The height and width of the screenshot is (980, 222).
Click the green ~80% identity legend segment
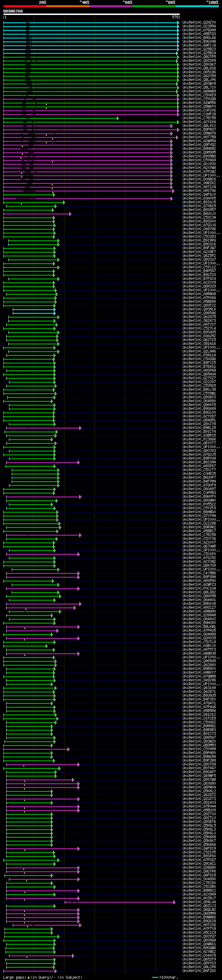[154, 6]
